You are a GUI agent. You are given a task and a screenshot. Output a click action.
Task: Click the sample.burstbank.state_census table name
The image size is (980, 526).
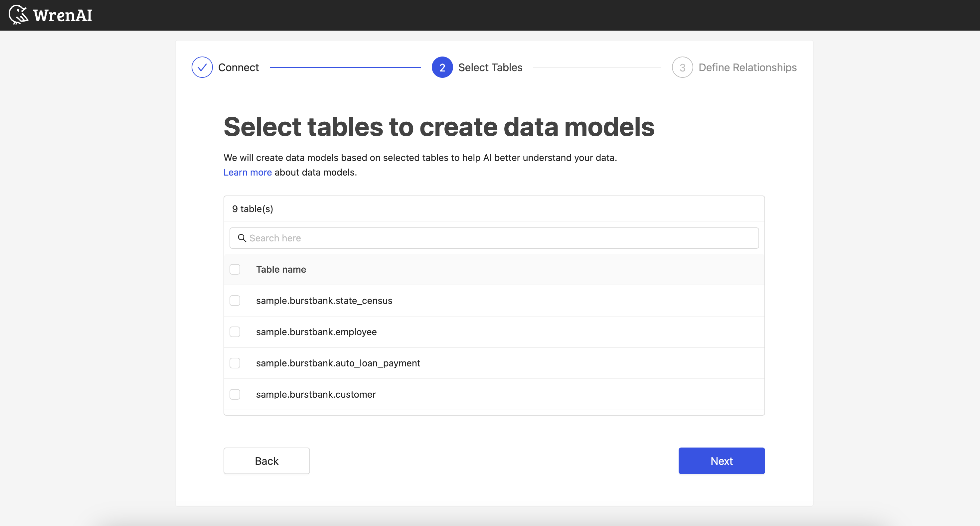pos(324,301)
